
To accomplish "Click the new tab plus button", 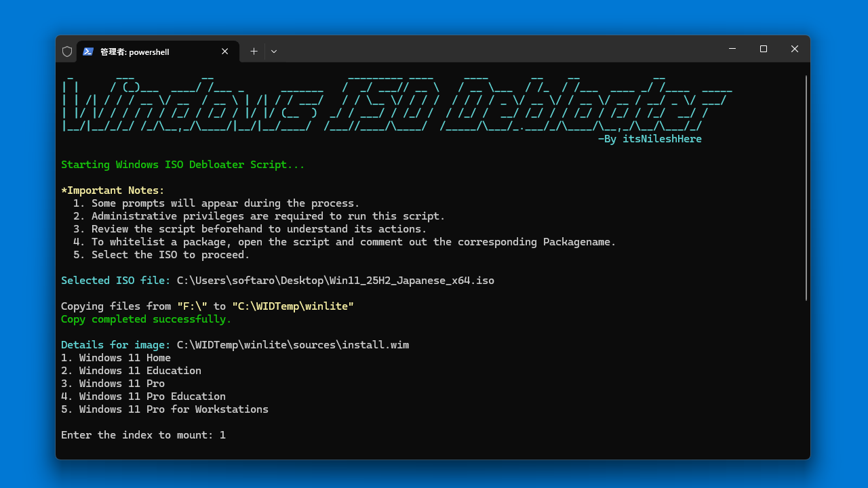I will (x=254, y=51).
